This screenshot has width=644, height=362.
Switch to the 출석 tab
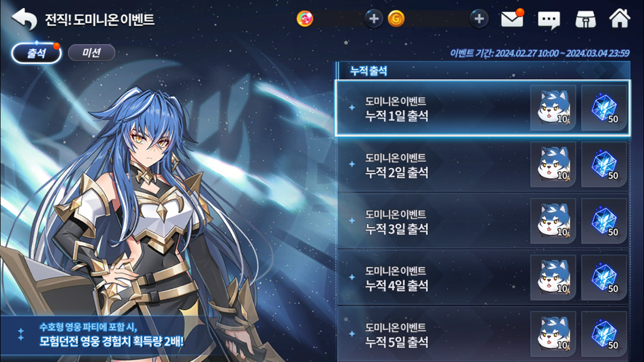[x=36, y=53]
